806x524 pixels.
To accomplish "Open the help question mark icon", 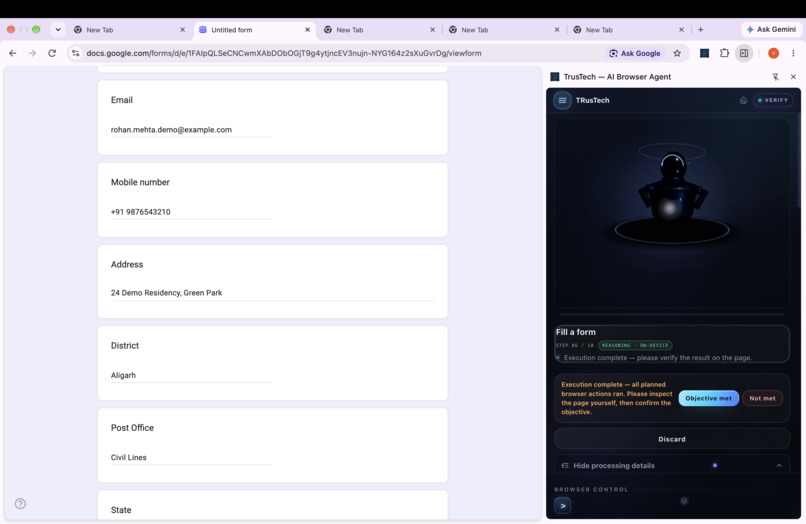I will pyautogui.click(x=20, y=503).
